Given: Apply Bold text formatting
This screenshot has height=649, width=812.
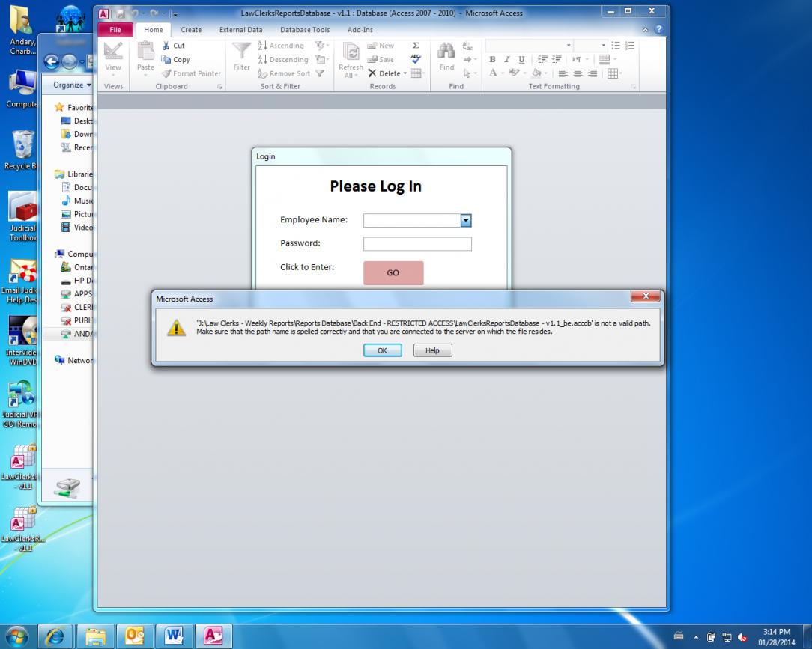Looking at the screenshot, I should pyautogui.click(x=492, y=60).
